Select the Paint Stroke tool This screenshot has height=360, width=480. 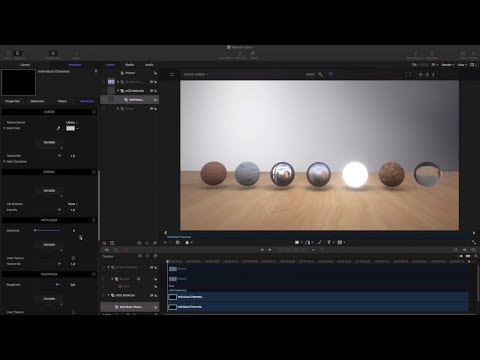pyautogui.click(x=320, y=242)
